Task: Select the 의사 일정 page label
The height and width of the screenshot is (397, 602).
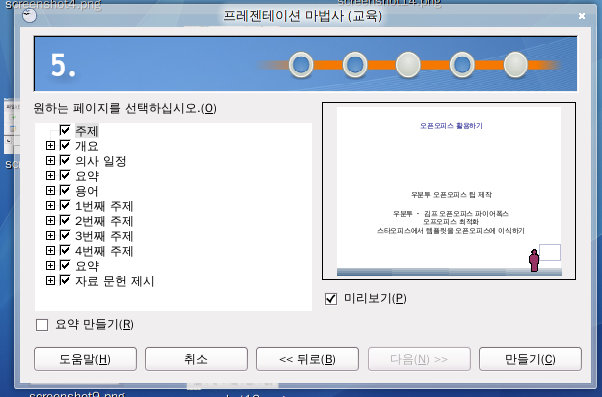Action: pyautogui.click(x=101, y=161)
